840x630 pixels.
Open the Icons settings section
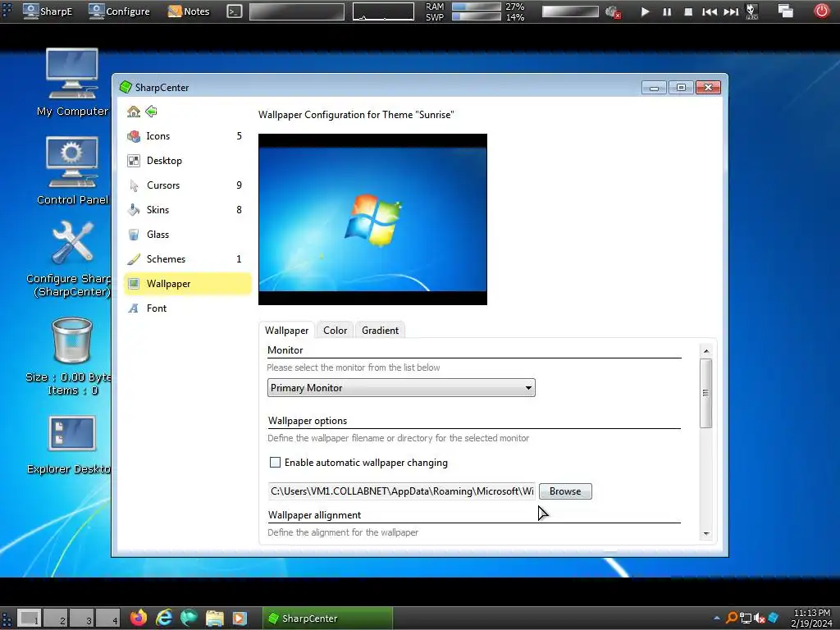point(186,136)
